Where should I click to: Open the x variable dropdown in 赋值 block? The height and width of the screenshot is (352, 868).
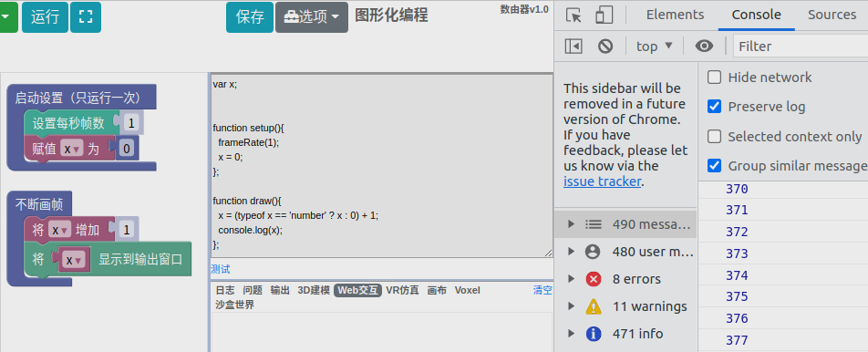[71, 149]
